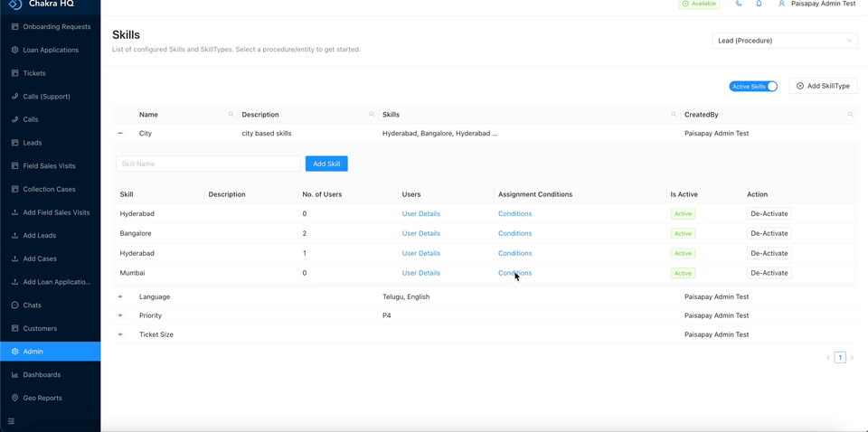Toggle the Available status indicator

point(699,4)
